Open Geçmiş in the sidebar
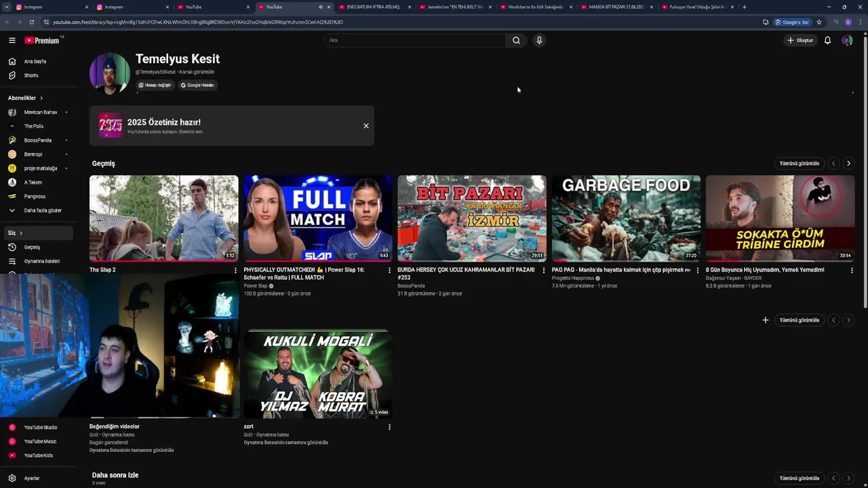The height and width of the screenshot is (488, 868). (x=32, y=247)
